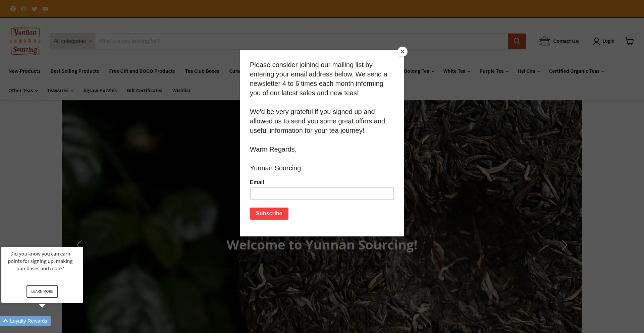Close the mailing list popup
Screen dimensions: 644x333
tap(402, 52)
